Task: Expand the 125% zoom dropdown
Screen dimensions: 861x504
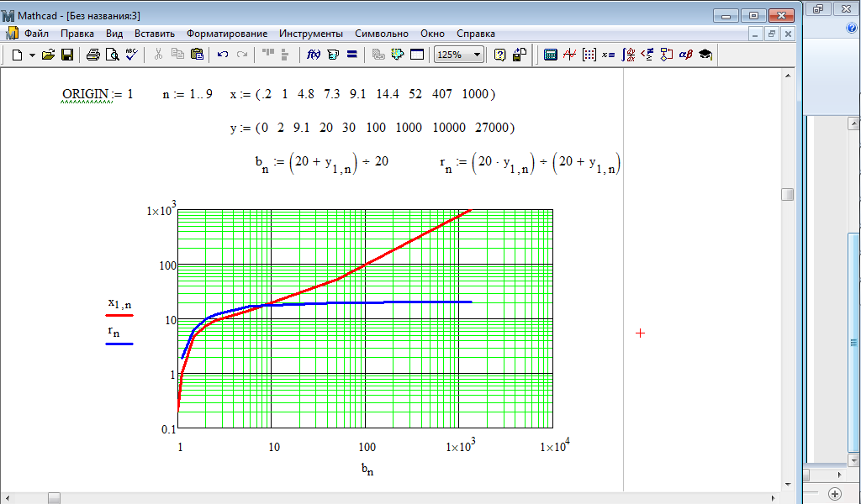Action: coord(478,55)
